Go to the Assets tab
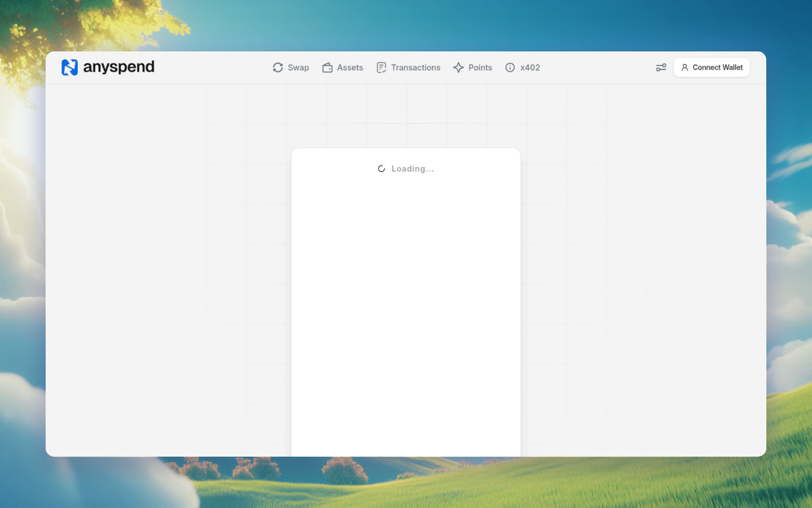Viewport: 812px width, 508px height. (x=343, y=68)
